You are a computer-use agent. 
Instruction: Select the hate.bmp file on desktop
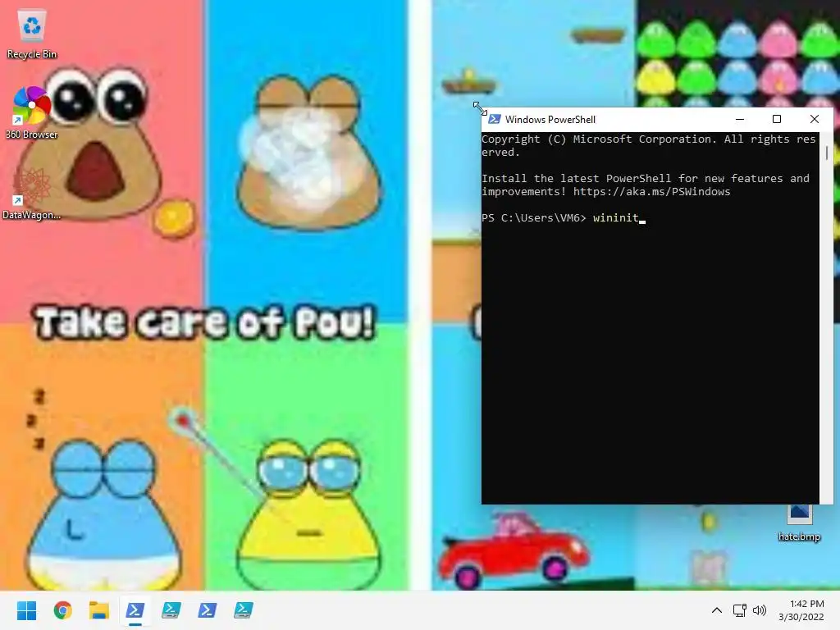[x=799, y=523]
